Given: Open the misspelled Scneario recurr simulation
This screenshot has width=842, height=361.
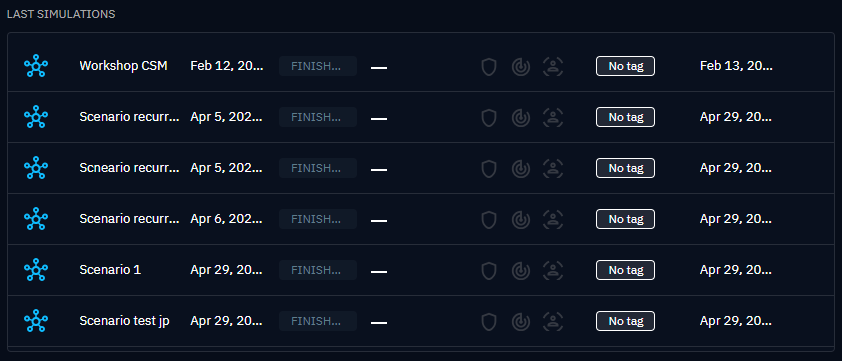Looking at the screenshot, I should pyautogui.click(x=421, y=168).
